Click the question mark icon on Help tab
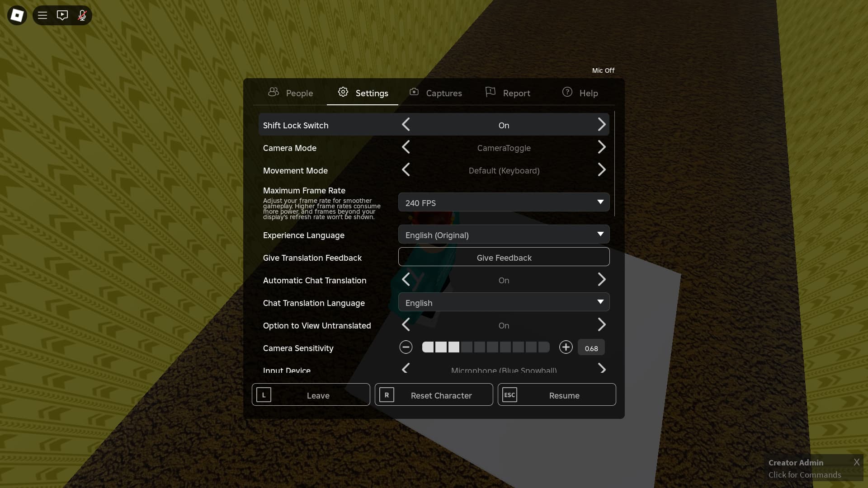 pos(566,92)
